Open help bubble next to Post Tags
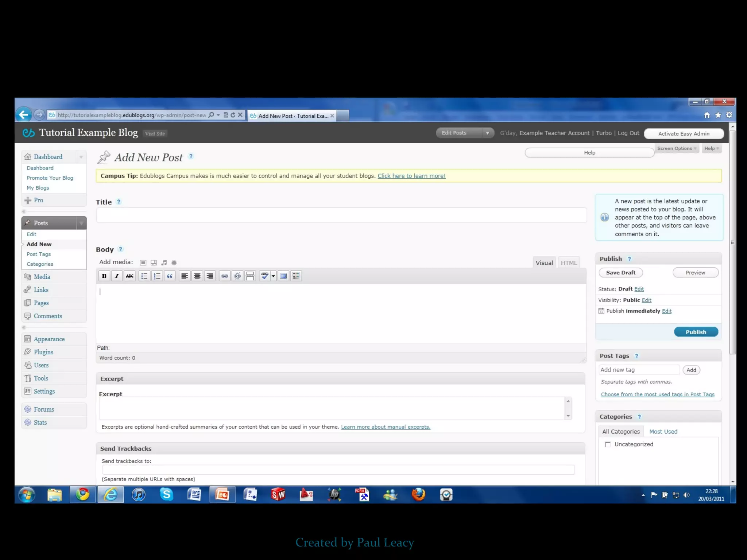This screenshot has height=560, width=747. (636, 356)
